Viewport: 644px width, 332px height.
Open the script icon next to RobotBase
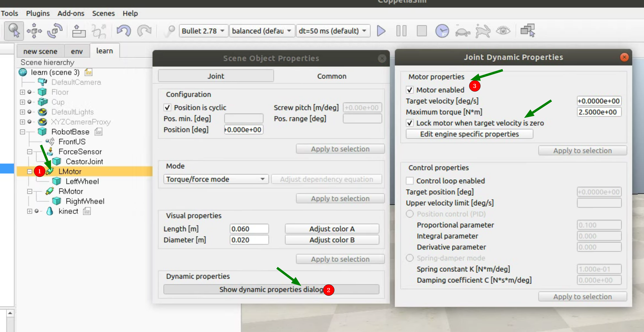(x=98, y=132)
